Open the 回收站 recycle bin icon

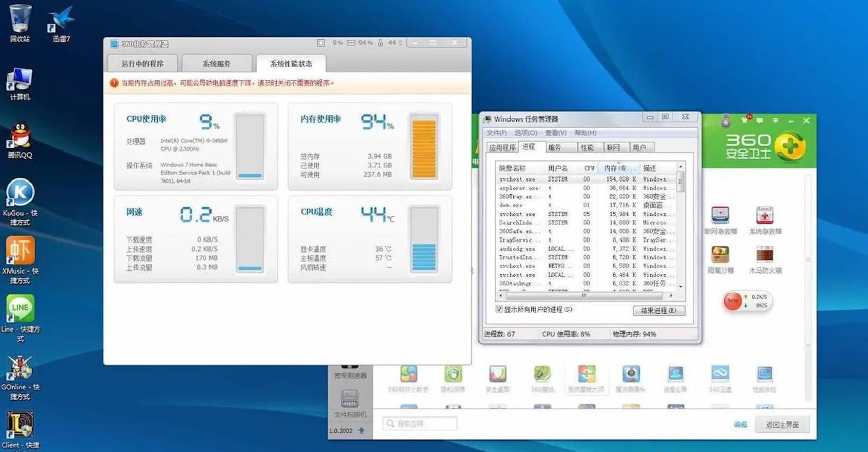click(x=20, y=20)
